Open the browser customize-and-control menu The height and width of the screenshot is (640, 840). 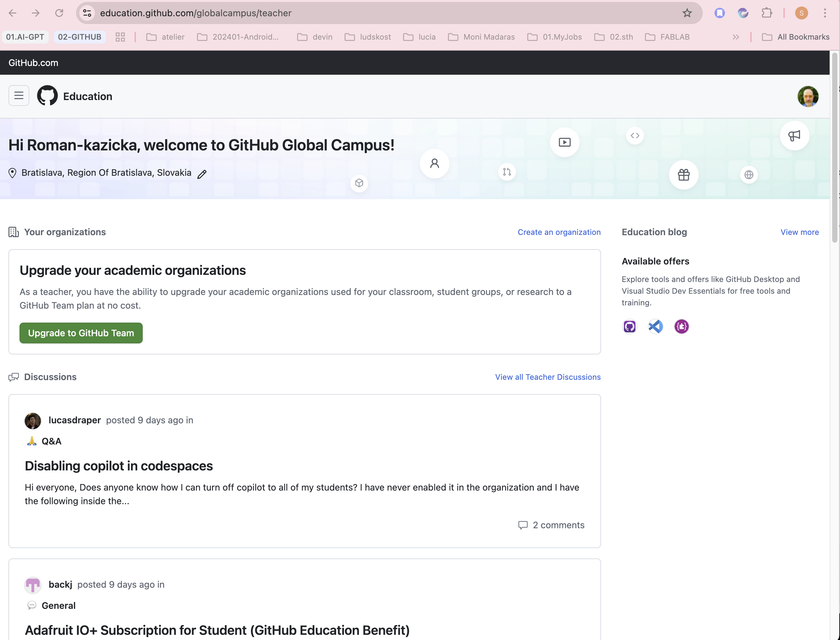click(825, 13)
